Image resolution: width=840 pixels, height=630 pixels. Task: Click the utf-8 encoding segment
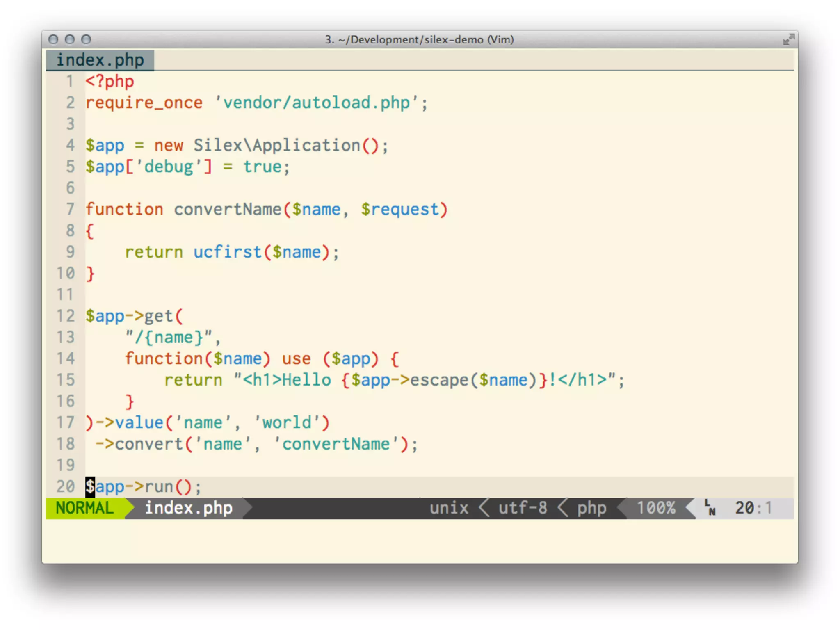[523, 508]
